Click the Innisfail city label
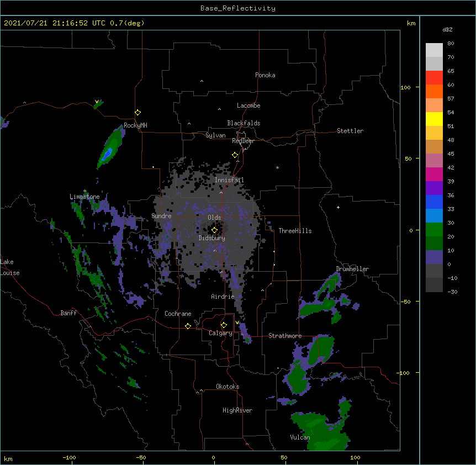 pyautogui.click(x=229, y=180)
